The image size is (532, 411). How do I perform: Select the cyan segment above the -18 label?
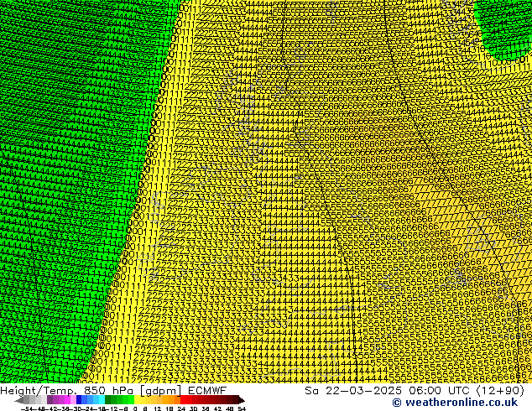pos(102,400)
